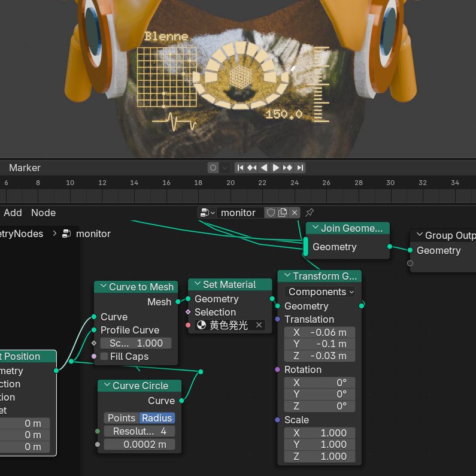Play animation in reverse
Viewport: 476px width, 476px height.
tap(264, 168)
